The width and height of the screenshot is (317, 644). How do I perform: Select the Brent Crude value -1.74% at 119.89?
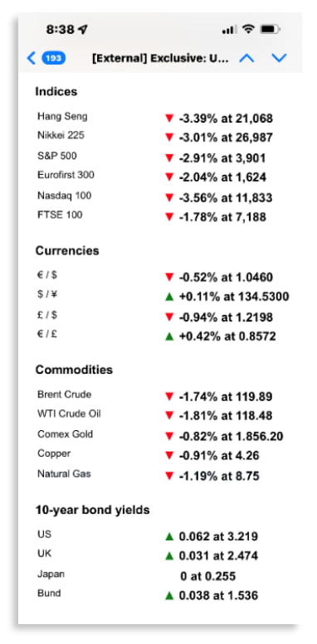click(x=226, y=397)
